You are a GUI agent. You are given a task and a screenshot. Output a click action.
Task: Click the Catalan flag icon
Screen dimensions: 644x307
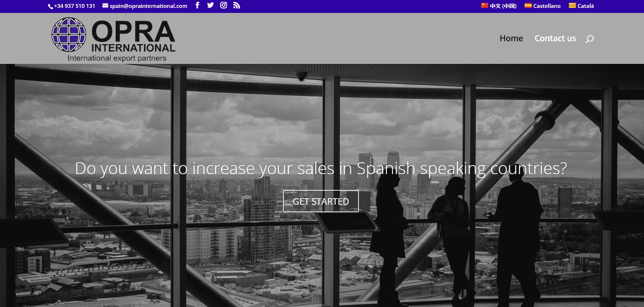pos(572,5)
